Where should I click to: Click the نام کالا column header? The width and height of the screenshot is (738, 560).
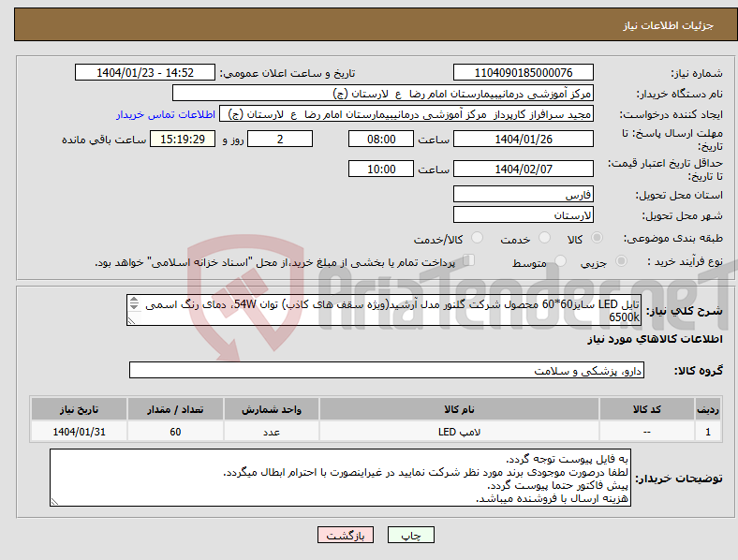tap(459, 409)
